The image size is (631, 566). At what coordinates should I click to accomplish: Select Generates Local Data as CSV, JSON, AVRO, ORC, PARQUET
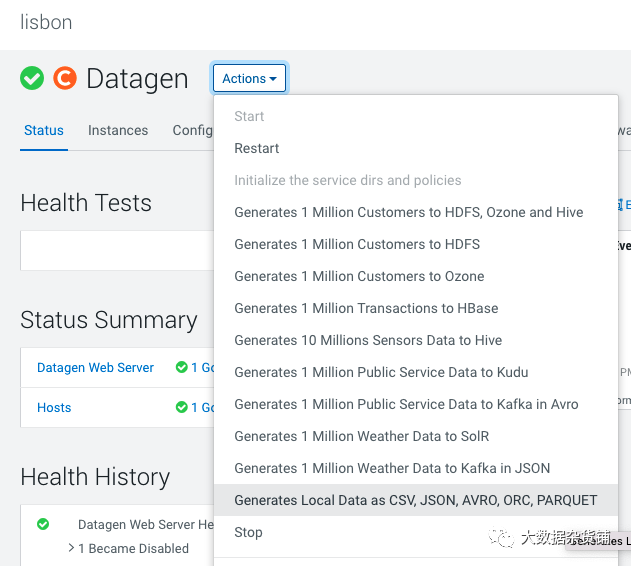[415, 500]
